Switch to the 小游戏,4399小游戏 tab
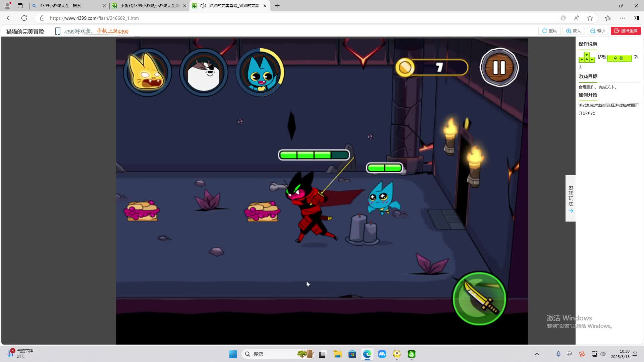The width and height of the screenshot is (644, 362). click(x=150, y=6)
